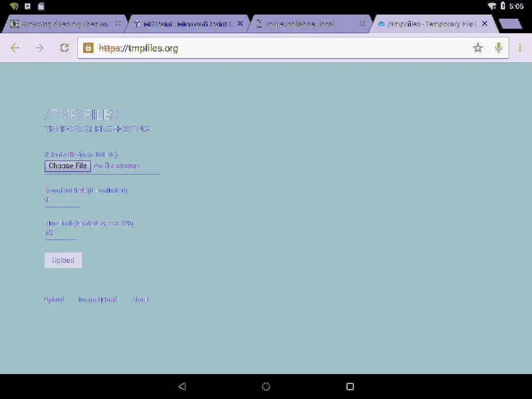Open the Upload footer link
Viewport: 532px width, 399px height.
pos(54,300)
